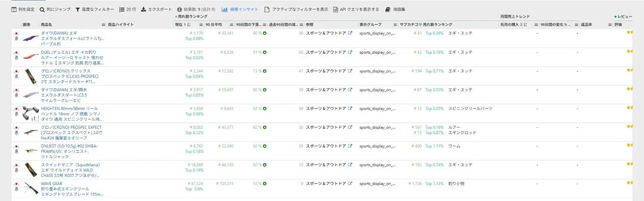Open product スクイッドマニア WILD CHASE
Image resolution: width=644 pixels, height=201 pixels.
coord(71,170)
